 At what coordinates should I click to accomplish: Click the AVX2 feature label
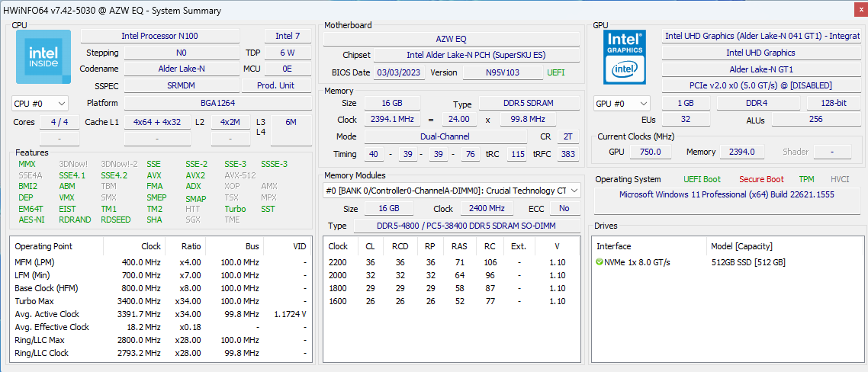[195, 175]
